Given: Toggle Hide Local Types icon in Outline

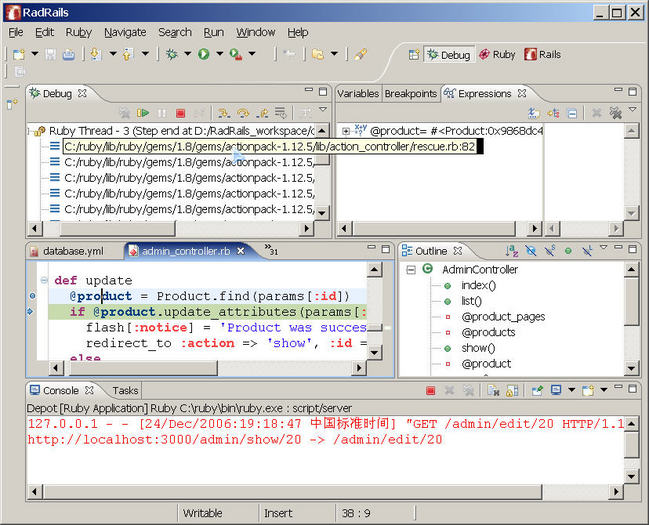Looking at the screenshot, I should [587, 250].
